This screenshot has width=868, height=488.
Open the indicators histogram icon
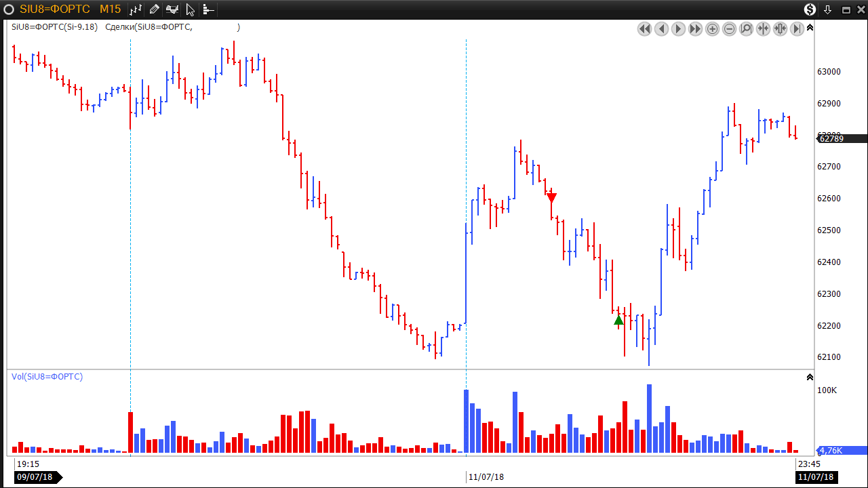(172, 9)
